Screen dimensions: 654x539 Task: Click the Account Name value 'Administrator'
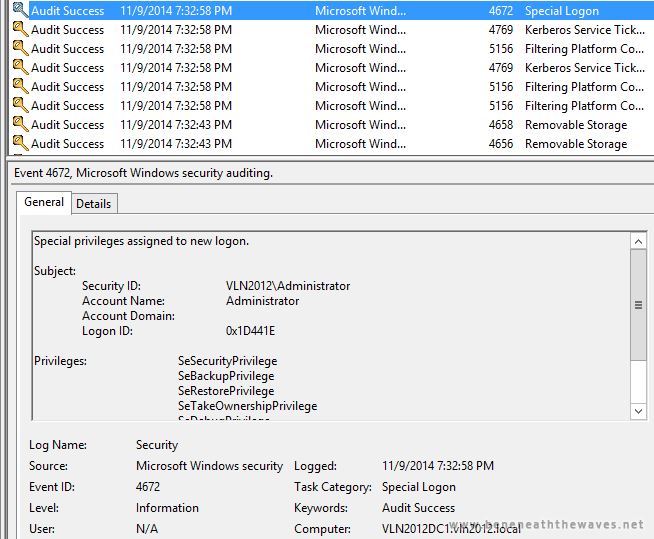(x=262, y=301)
